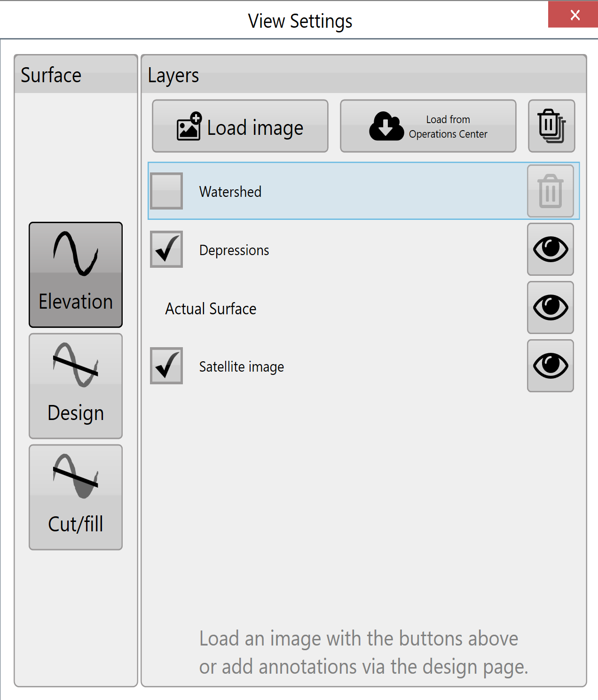Uncheck the Depressions checkbox
Screen dimensions: 598x700
pyautogui.click(x=166, y=249)
